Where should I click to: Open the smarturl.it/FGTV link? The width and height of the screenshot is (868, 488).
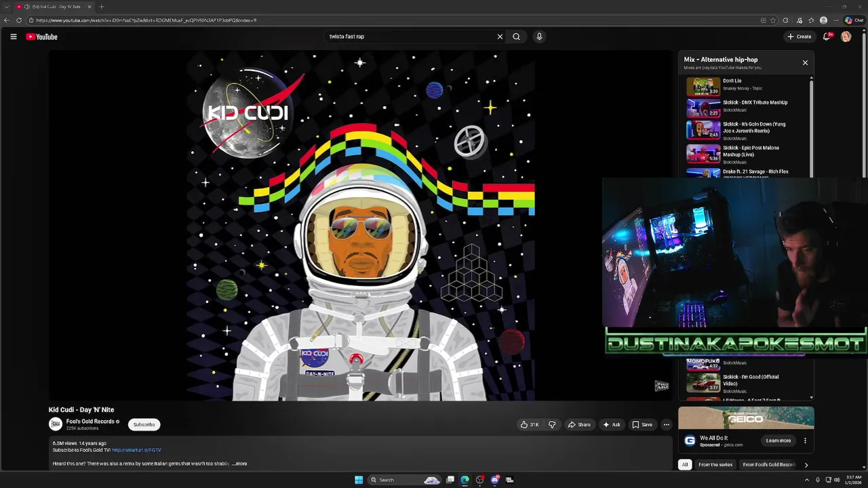pos(136,450)
